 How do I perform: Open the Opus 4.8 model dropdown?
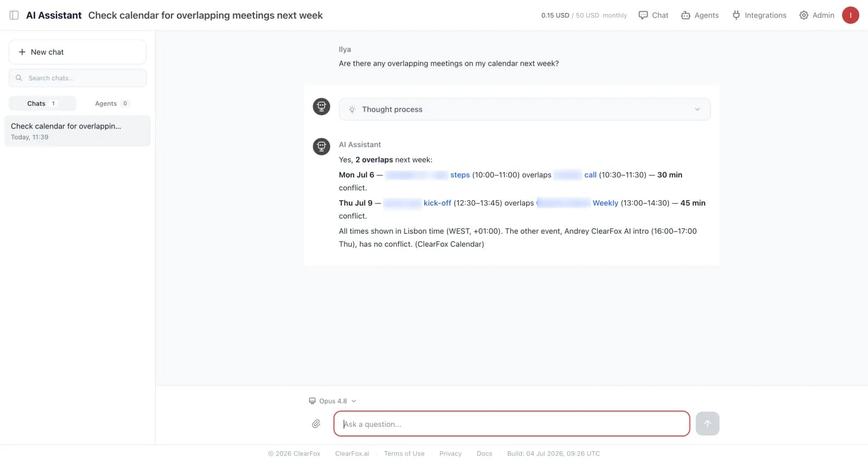point(333,401)
